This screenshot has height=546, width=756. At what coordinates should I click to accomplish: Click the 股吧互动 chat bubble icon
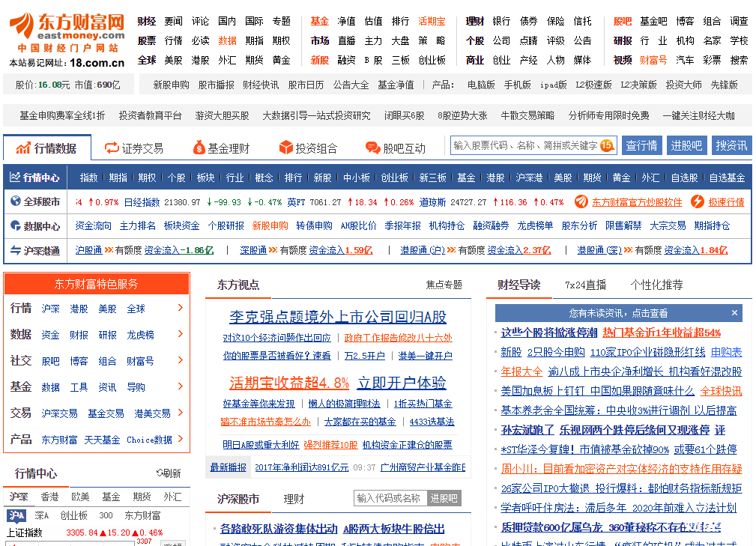372,148
